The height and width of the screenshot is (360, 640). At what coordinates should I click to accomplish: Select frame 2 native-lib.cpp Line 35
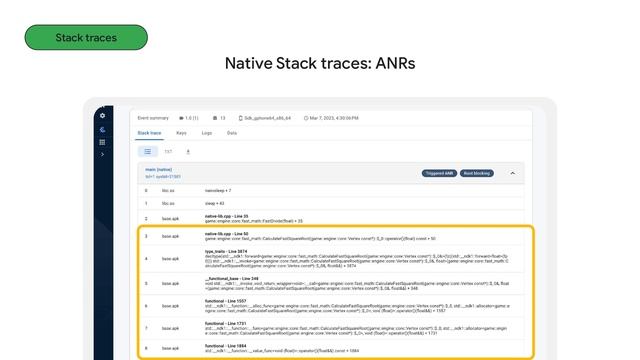[x=331, y=219]
